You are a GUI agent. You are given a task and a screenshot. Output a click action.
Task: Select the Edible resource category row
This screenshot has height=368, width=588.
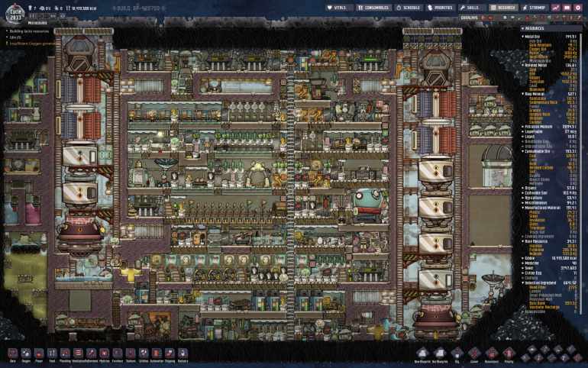coord(550,258)
